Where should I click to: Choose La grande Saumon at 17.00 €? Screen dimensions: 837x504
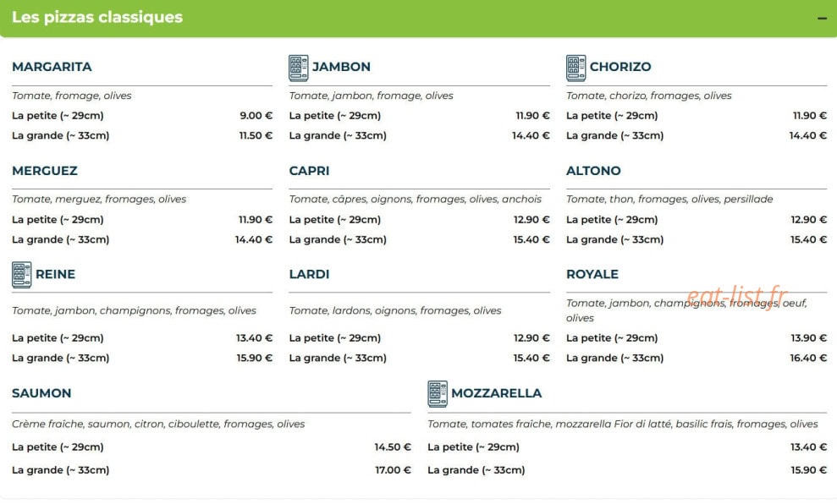coord(212,470)
